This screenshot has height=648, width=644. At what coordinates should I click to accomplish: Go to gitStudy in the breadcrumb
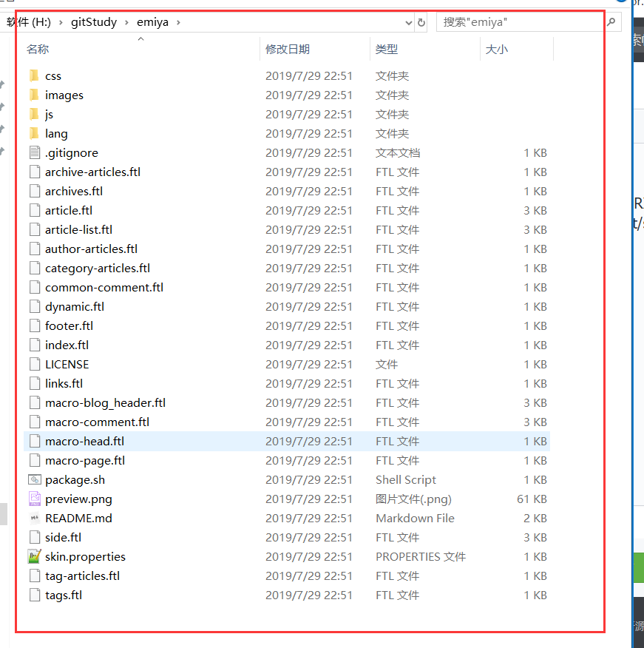pos(94,22)
